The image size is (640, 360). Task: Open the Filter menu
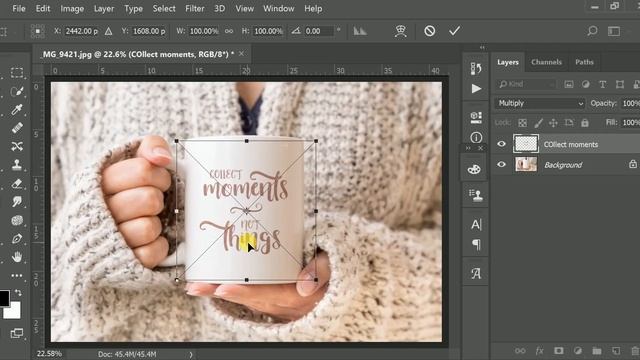[195, 9]
